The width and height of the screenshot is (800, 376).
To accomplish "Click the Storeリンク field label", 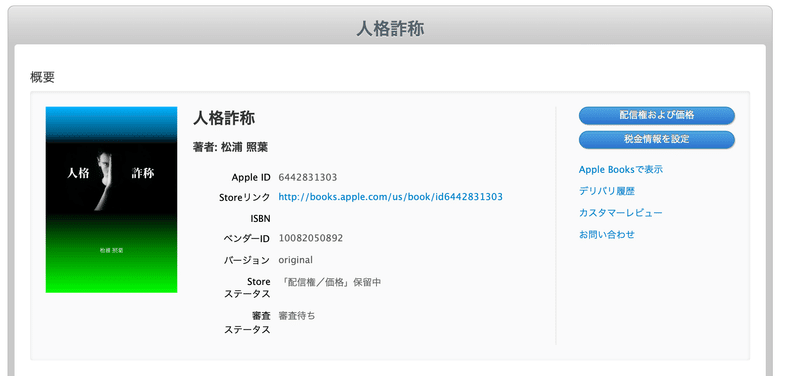I will [x=245, y=197].
